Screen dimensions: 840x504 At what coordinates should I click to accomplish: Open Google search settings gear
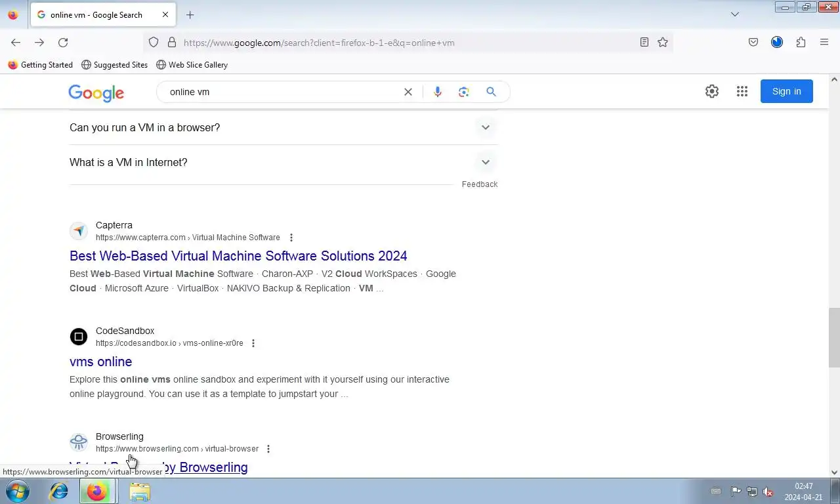tap(712, 91)
